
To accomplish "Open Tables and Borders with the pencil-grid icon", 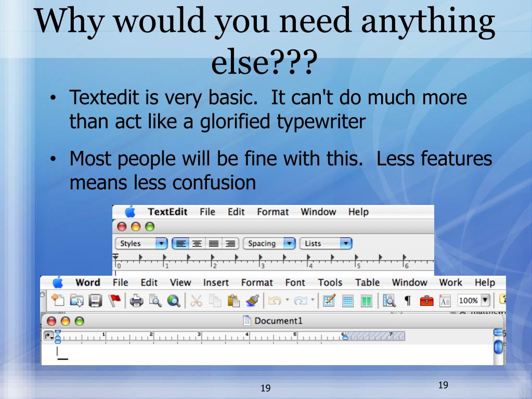I will (329, 301).
